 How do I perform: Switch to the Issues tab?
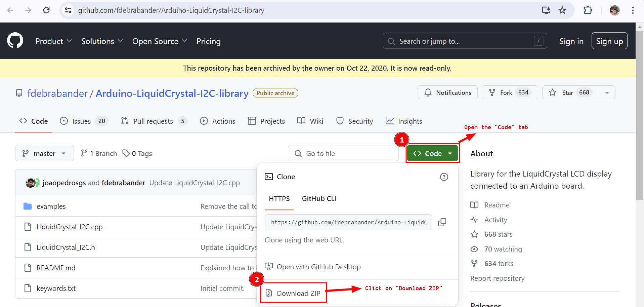pyautogui.click(x=84, y=121)
